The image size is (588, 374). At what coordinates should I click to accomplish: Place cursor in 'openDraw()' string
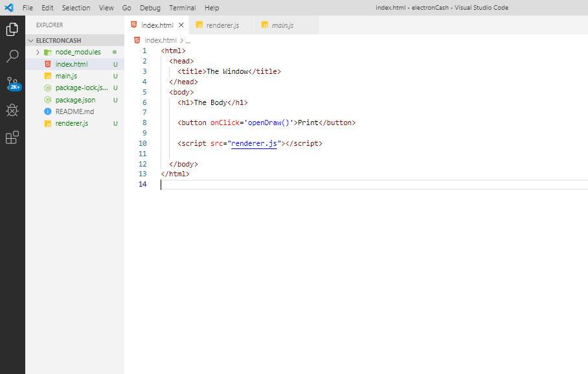point(269,123)
